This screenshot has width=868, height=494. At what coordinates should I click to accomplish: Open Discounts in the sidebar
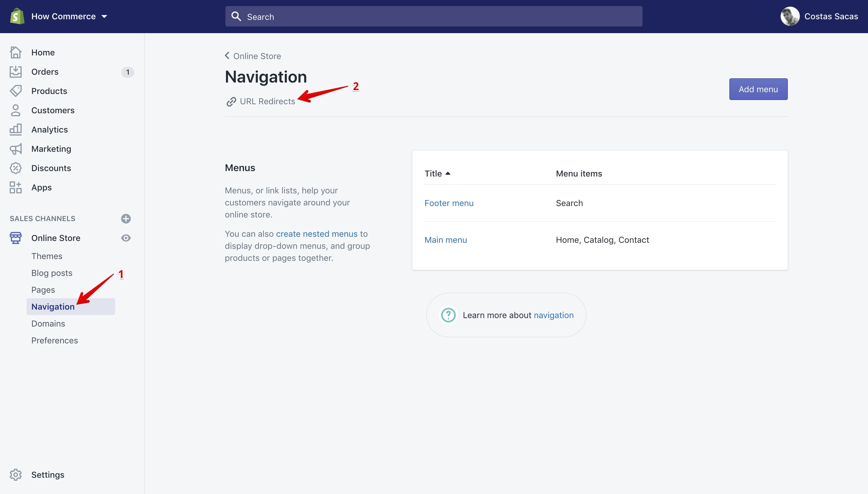coord(51,168)
